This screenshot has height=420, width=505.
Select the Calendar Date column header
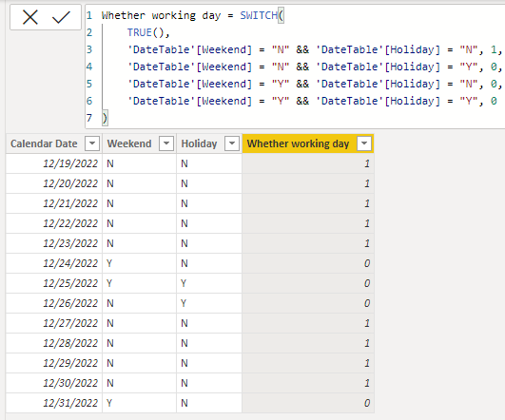coord(54,143)
